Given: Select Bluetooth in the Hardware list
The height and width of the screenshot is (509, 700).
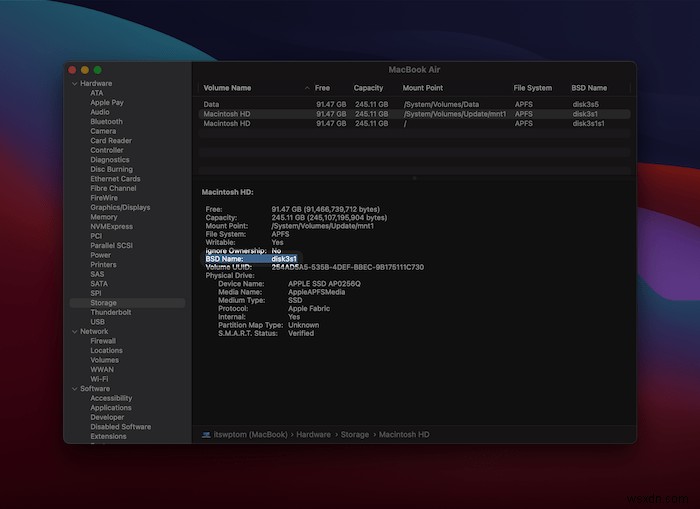Looking at the screenshot, I should [106, 122].
